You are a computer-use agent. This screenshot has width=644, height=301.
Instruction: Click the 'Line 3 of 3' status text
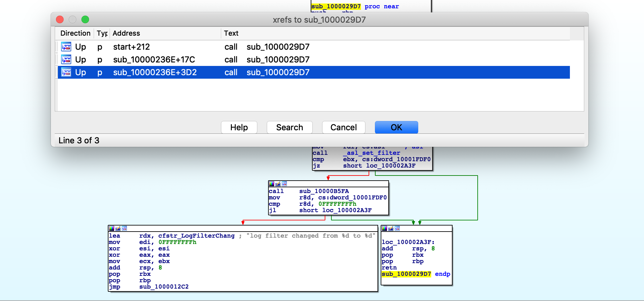79,140
